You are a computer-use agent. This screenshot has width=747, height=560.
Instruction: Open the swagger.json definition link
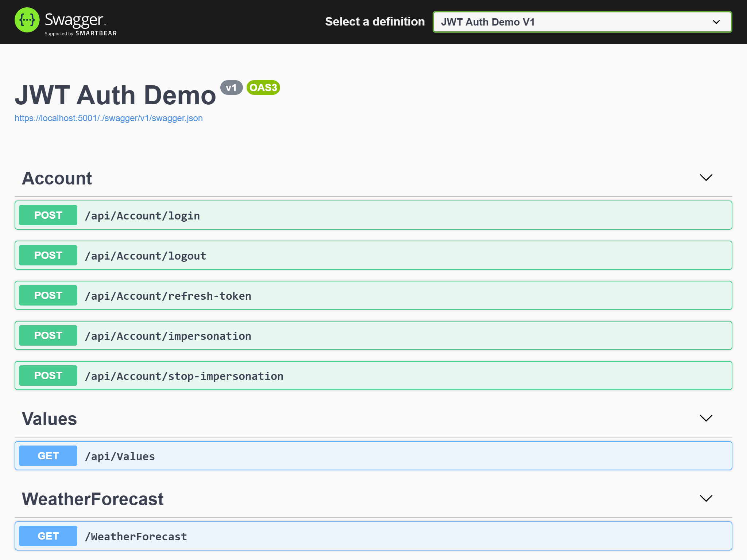[108, 117]
